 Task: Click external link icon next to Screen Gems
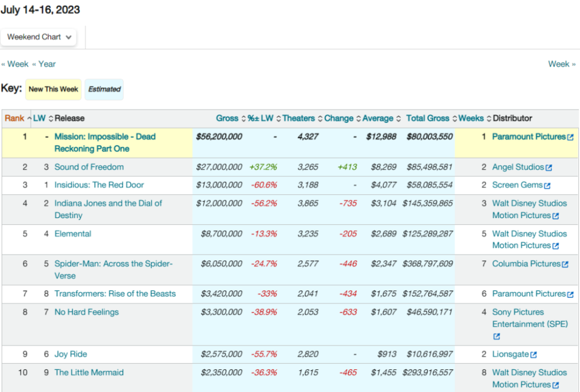coord(548,186)
